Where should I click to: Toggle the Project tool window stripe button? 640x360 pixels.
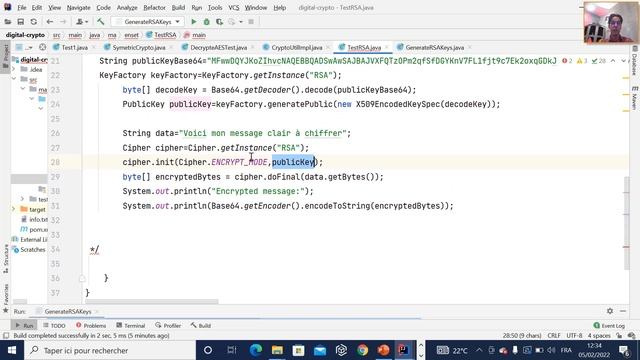(5, 57)
